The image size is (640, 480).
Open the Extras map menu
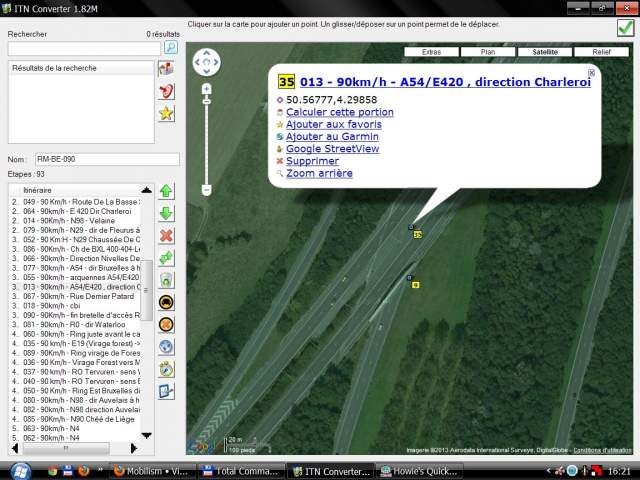click(431, 51)
